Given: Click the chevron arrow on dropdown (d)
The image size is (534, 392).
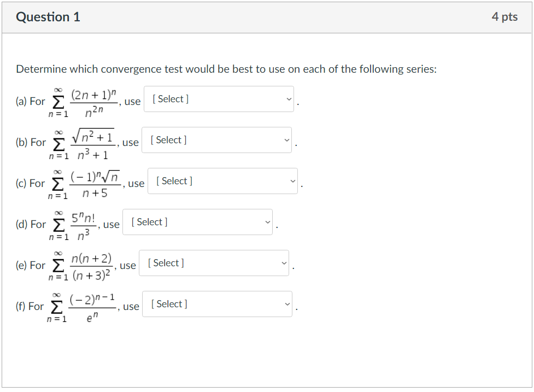Looking at the screenshot, I should click(268, 222).
